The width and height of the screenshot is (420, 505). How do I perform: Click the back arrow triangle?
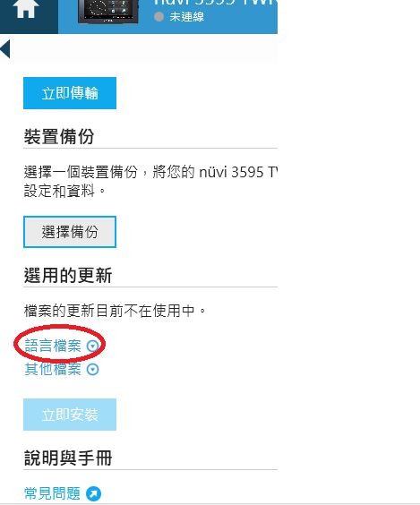[x=5, y=49]
